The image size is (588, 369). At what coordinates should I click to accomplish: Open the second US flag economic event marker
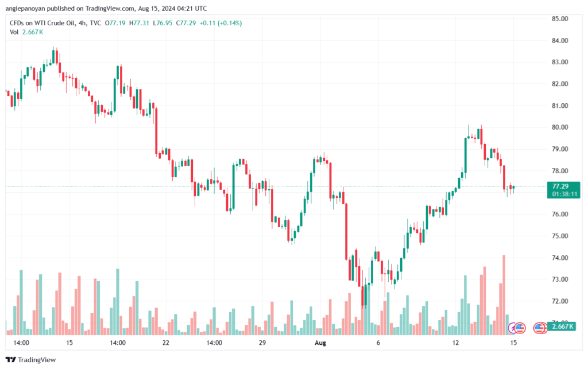pyautogui.click(x=539, y=328)
